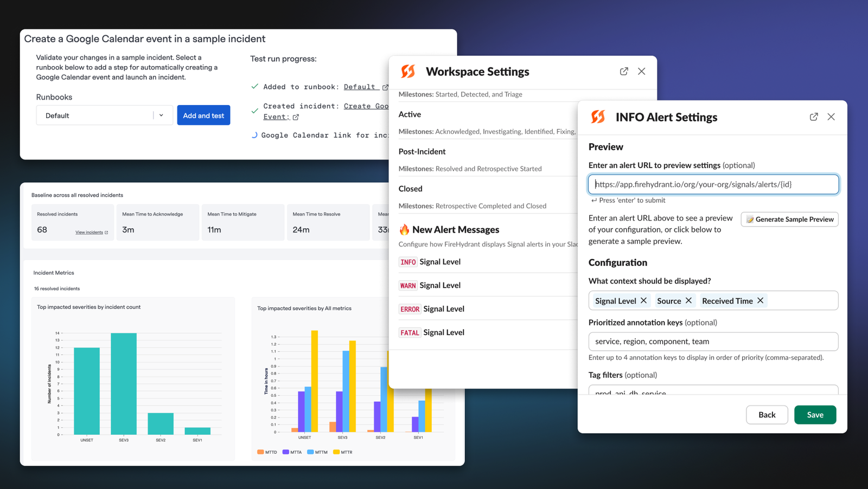Click the MTTM legend color swatch
Screen dimensions: 868x489
[310, 452]
